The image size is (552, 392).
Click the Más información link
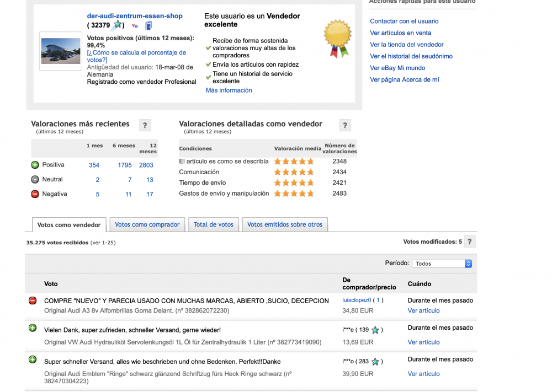click(229, 90)
